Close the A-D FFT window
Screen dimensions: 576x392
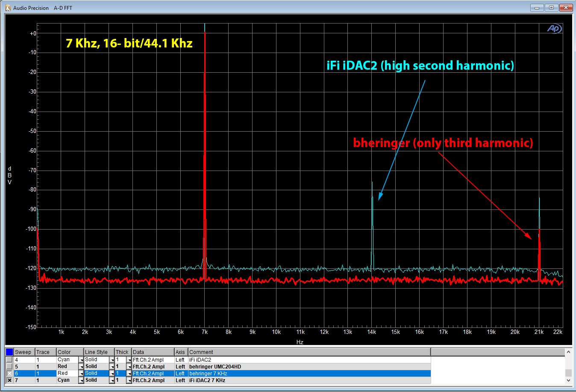click(x=566, y=8)
